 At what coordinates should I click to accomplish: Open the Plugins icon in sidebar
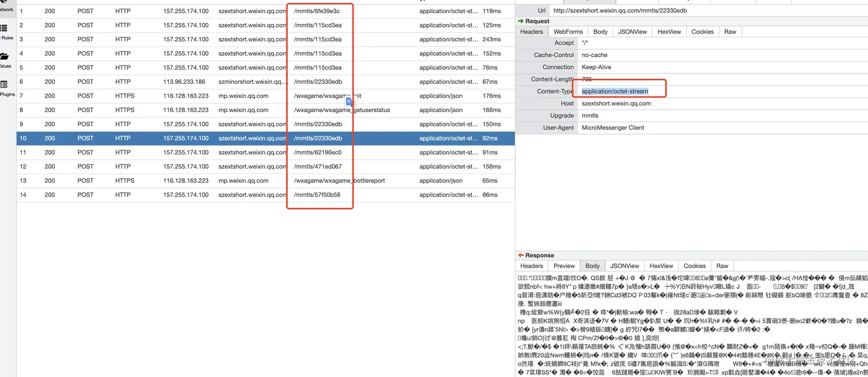tap(4, 84)
